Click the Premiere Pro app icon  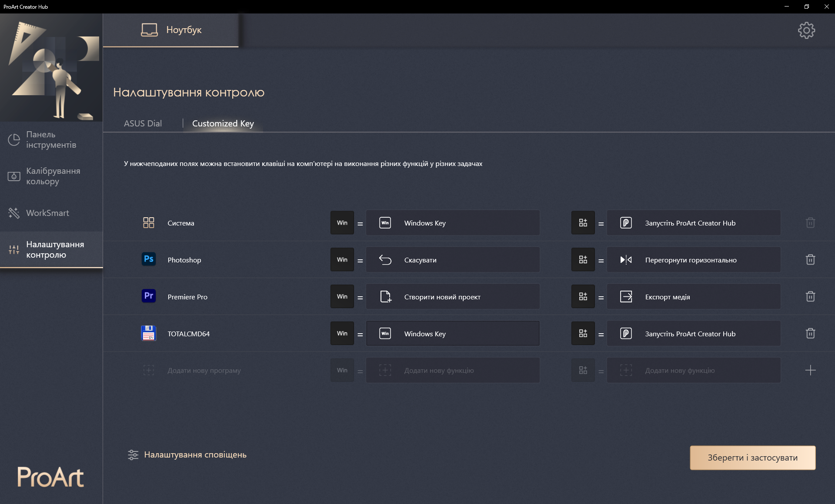click(x=149, y=296)
